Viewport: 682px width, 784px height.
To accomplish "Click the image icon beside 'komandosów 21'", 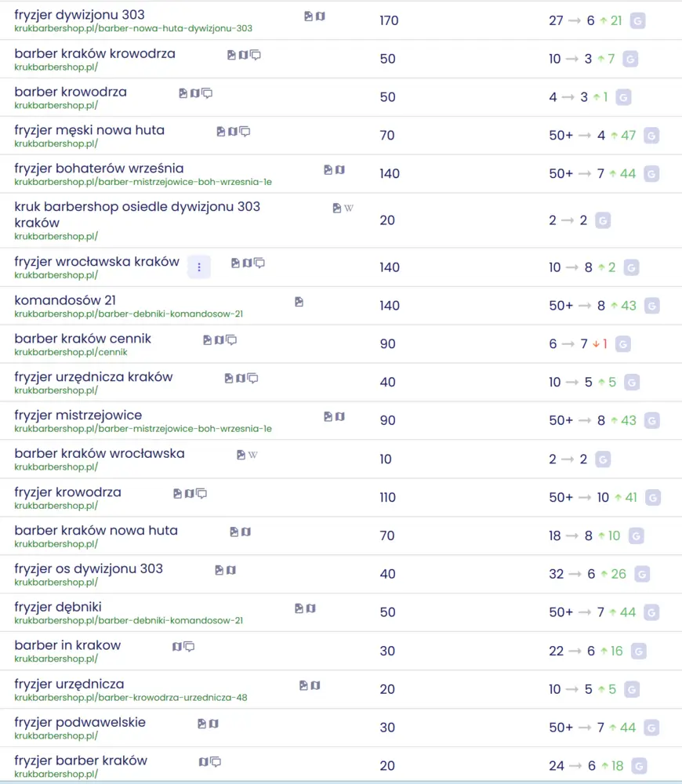I will (299, 302).
